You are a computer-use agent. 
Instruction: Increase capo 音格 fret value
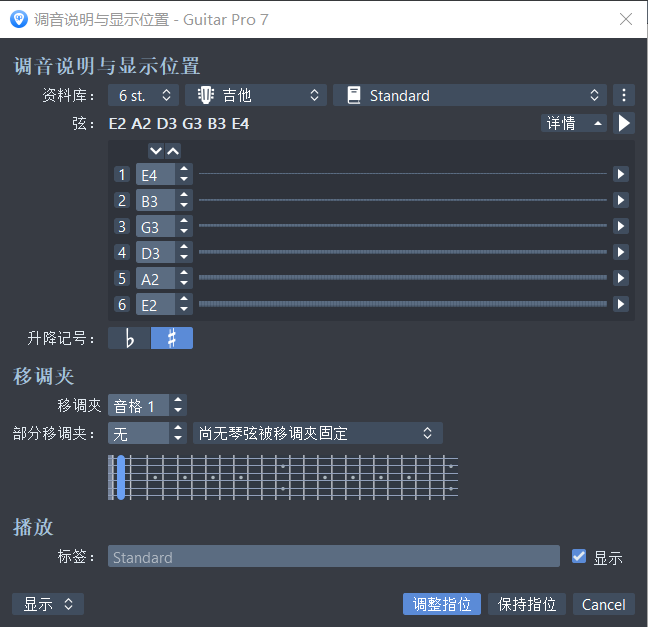click(178, 400)
